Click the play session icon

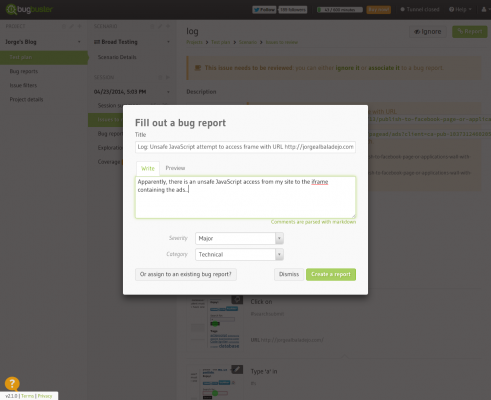[x=168, y=77]
